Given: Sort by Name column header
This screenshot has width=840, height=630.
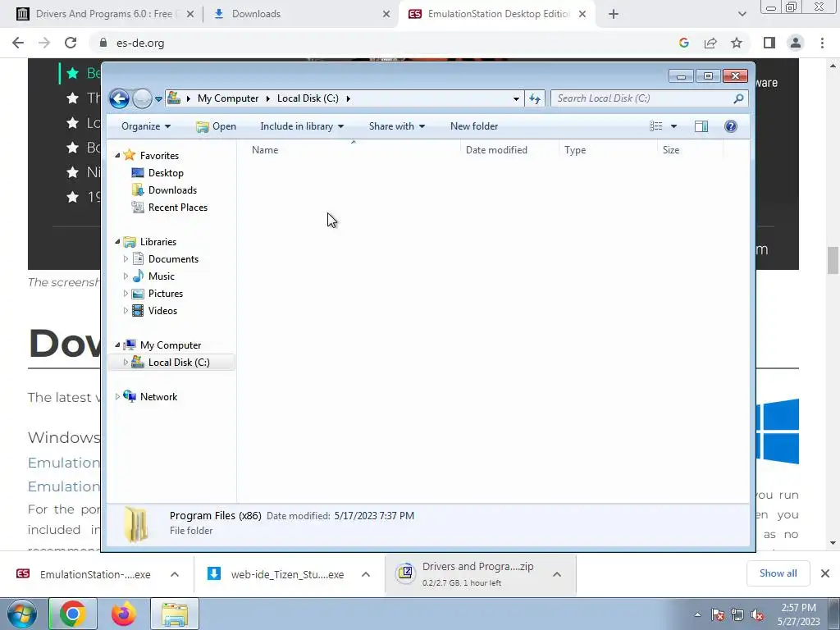Looking at the screenshot, I should point(354,150).
